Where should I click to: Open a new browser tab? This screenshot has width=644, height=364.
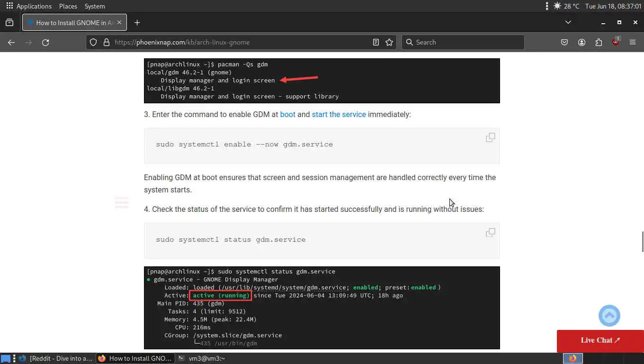tap(137, 22)
